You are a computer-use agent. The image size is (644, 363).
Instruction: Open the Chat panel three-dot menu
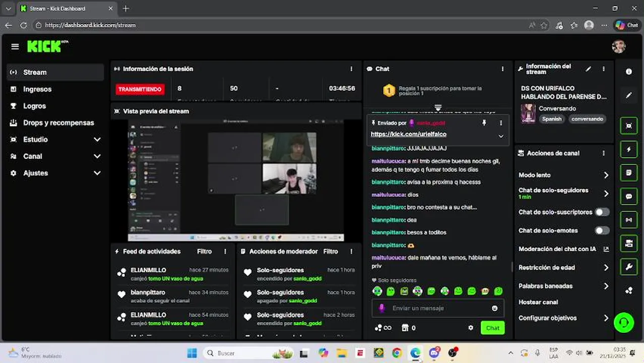502,69
